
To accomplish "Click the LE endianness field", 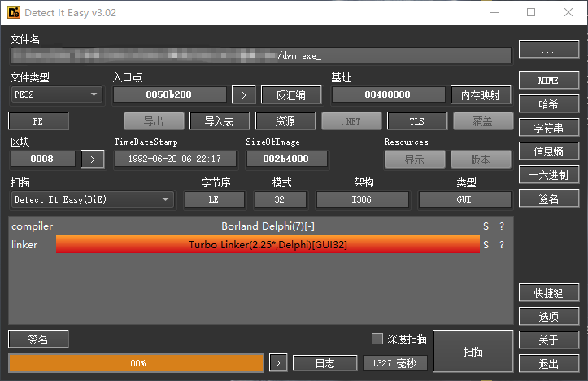I will [215, 199].
